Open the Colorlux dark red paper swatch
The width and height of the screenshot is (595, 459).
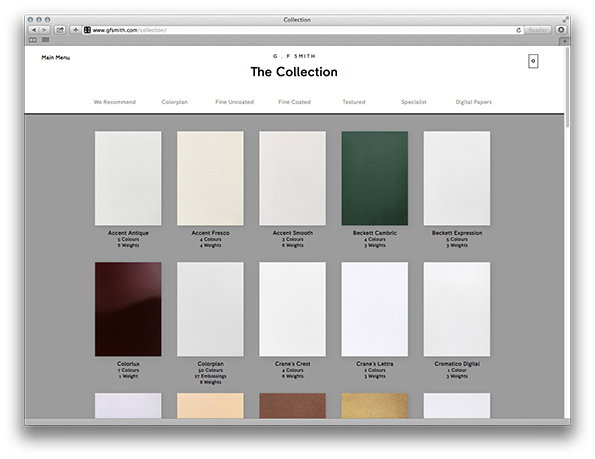[x=128, y=309]
